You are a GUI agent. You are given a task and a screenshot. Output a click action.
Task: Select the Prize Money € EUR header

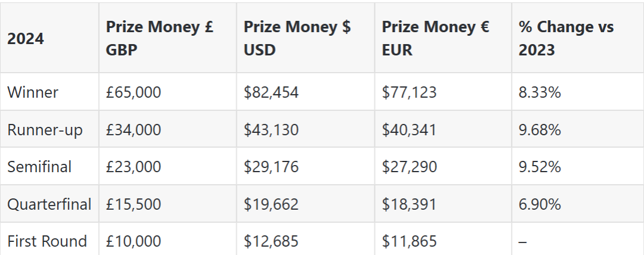click(x=435, y=38)
